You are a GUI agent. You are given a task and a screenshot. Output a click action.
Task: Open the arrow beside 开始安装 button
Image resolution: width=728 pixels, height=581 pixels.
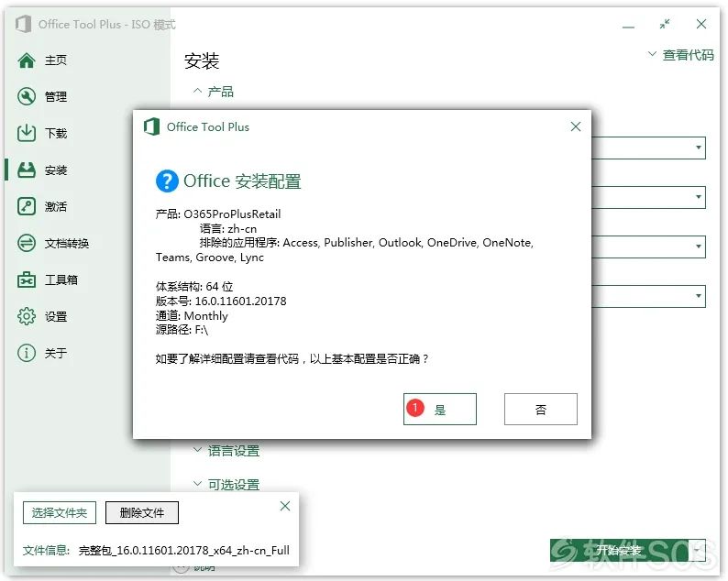(697, 551)
